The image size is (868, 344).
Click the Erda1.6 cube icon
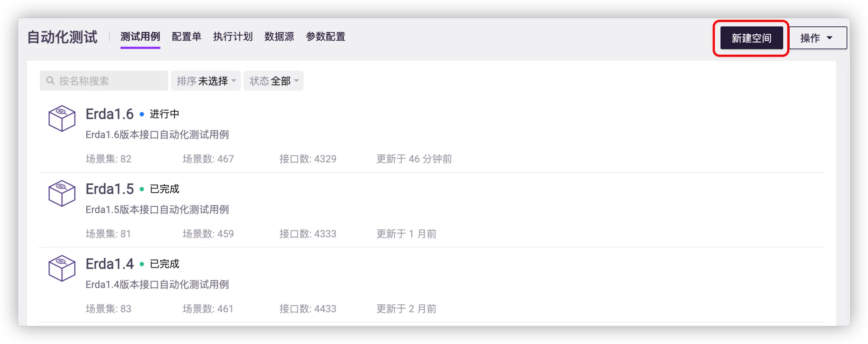[x=62, y=118]
